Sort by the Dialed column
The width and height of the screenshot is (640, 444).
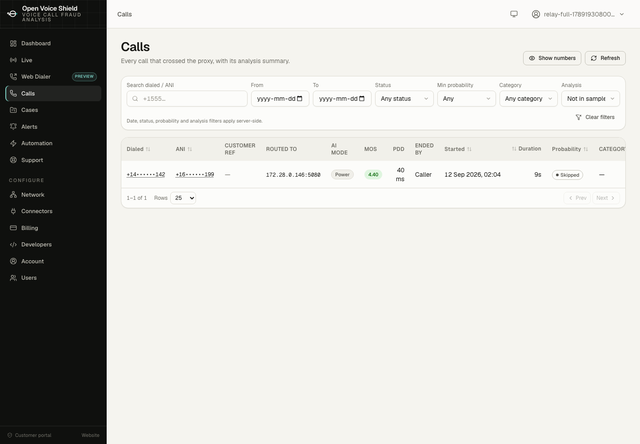tap(138, 149)
